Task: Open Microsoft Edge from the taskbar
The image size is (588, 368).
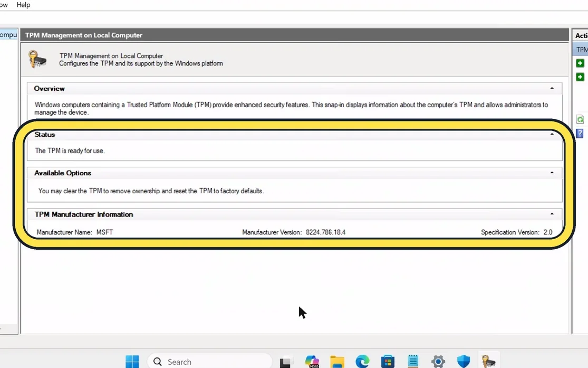Action: pos(362,362)
